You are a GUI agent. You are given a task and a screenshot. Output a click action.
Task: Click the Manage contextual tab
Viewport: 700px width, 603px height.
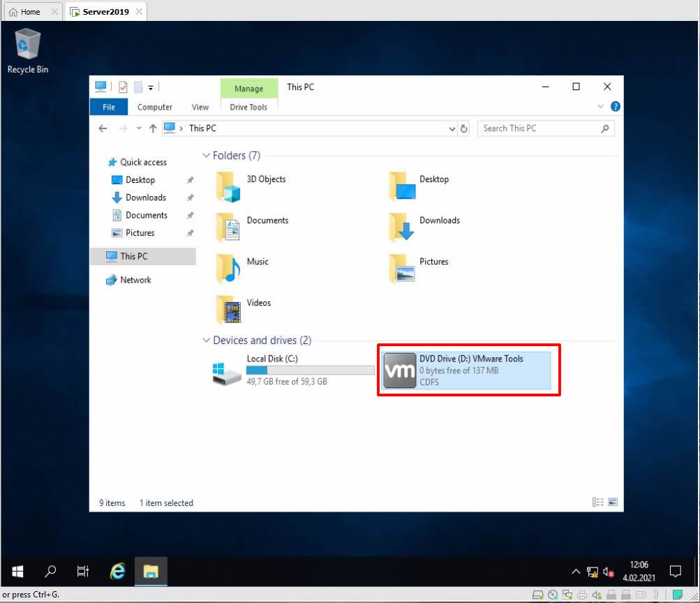click(248, 89)
